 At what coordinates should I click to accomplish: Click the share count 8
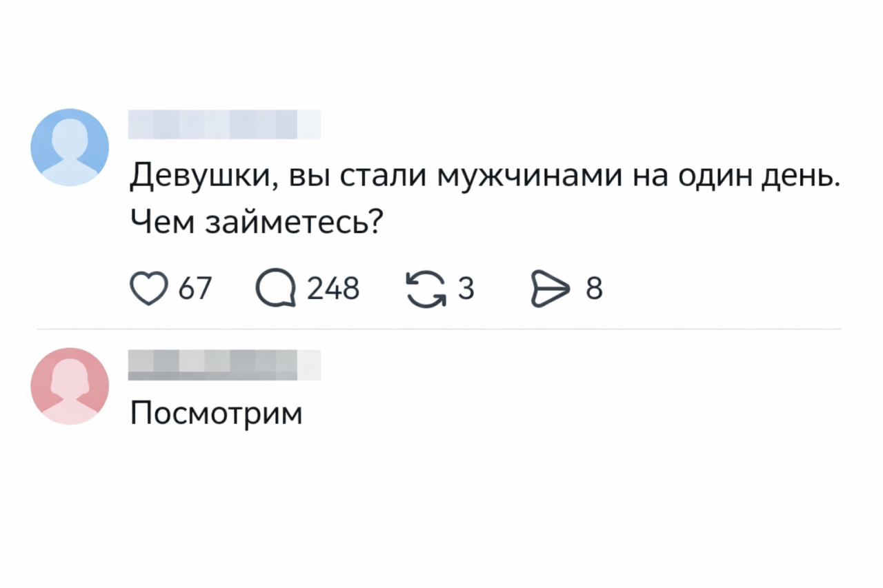point(594,288)
